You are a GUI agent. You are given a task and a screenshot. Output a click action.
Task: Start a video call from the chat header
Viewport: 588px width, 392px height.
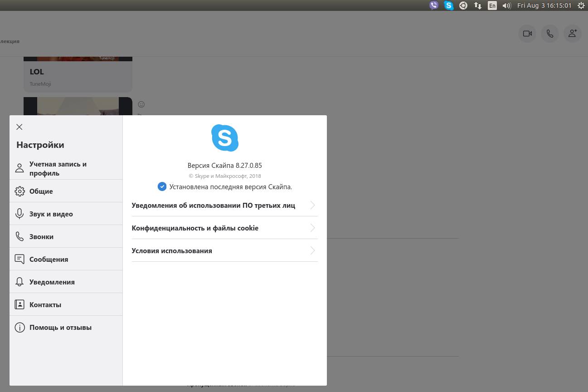point(527,34)
